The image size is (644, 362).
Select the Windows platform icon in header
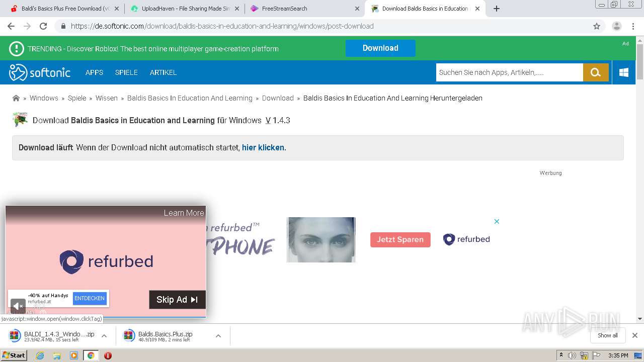click(x=624, y=72)
